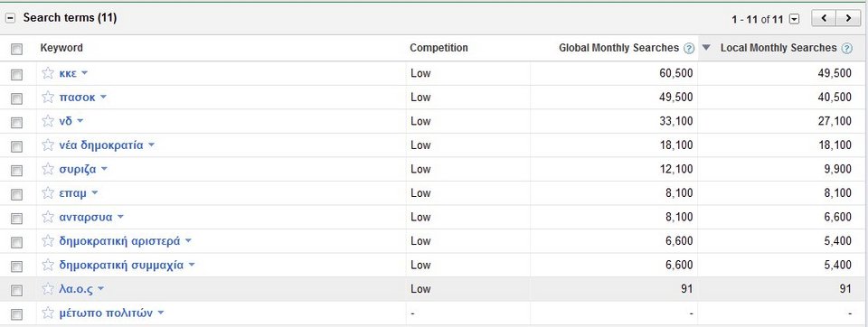Open the επαμ keyword link
868x327 pixels.
click(72, 193)
